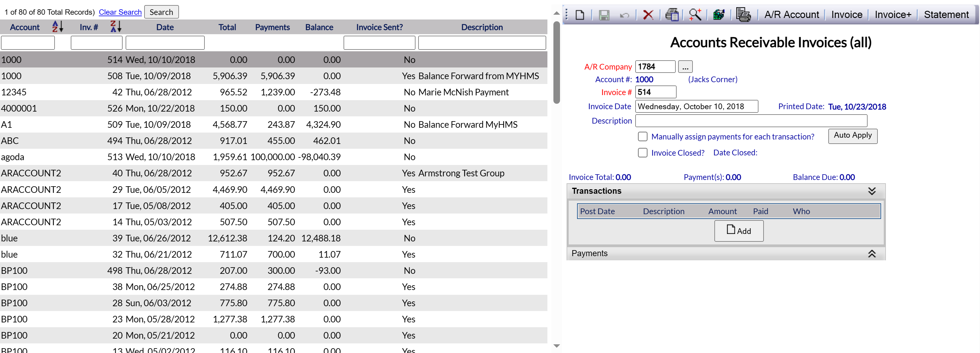Click the Save floppy disk icon
The width and height of the screenshot is (980, 353).
pyautogui.click(x=604, y=15)
